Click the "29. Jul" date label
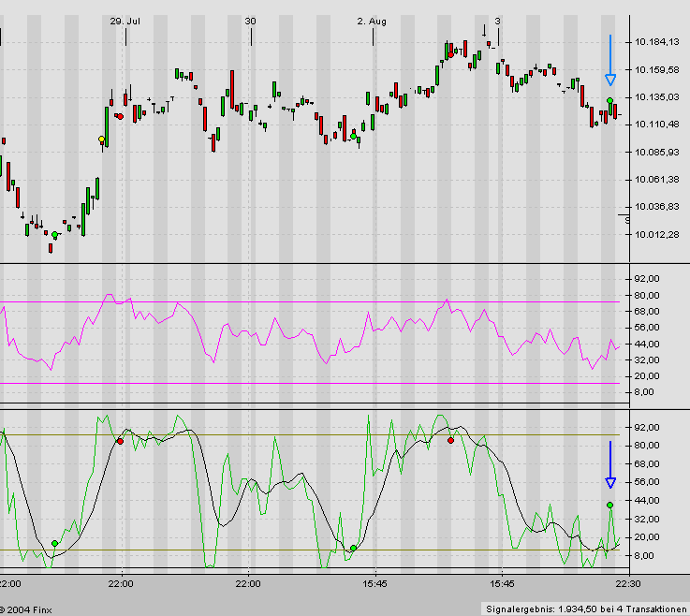The height and width of the screenshot is (616, 690). point(125,21)
